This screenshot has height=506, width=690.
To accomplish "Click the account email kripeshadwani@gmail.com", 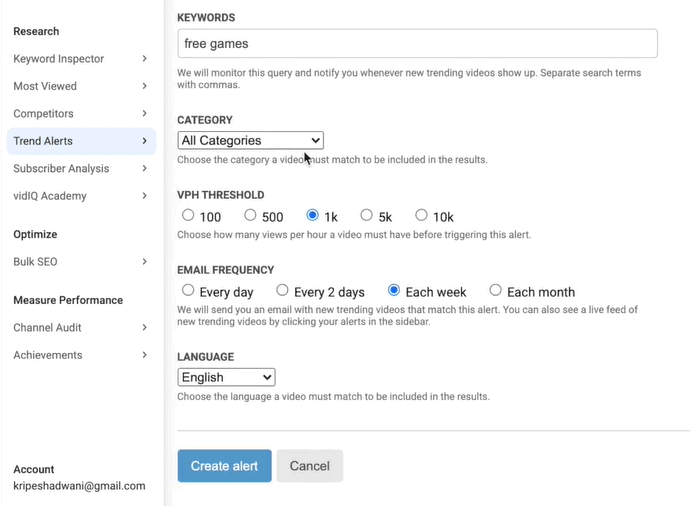I will 79,486.
